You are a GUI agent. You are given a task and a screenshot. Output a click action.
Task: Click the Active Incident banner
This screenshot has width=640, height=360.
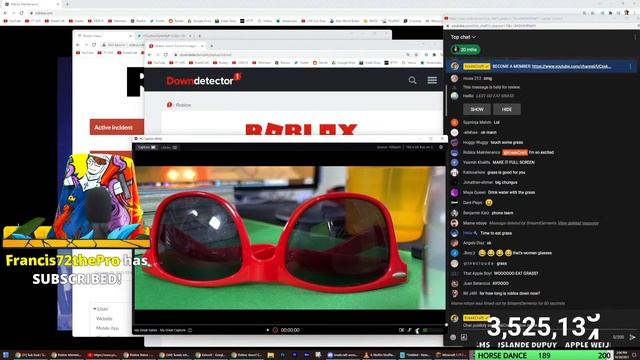point(117,127)
